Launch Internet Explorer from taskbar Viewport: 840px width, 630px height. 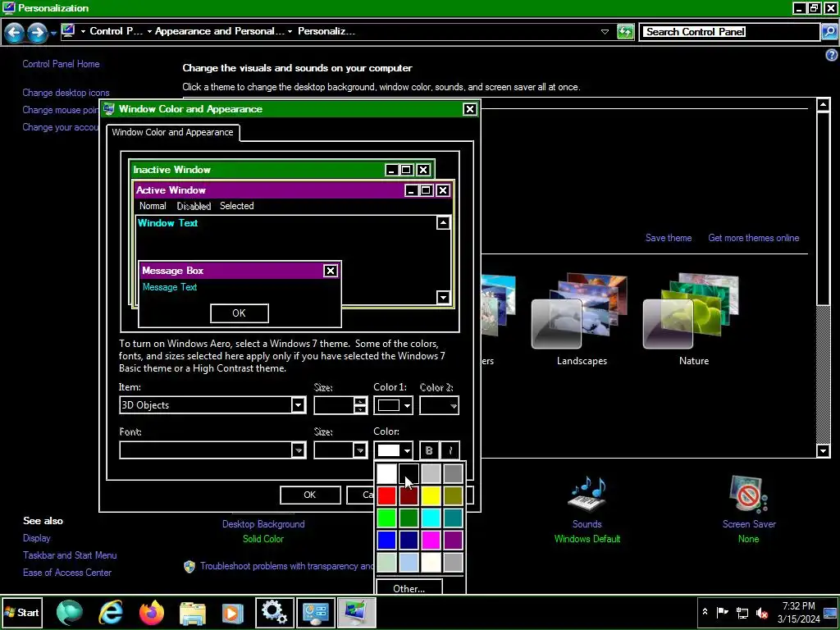point(111,612)
